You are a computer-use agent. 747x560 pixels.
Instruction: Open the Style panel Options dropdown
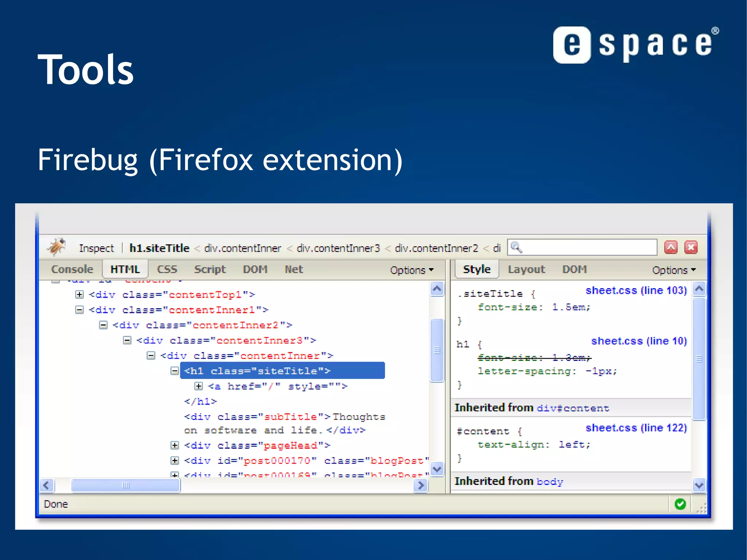pos(674,270)
